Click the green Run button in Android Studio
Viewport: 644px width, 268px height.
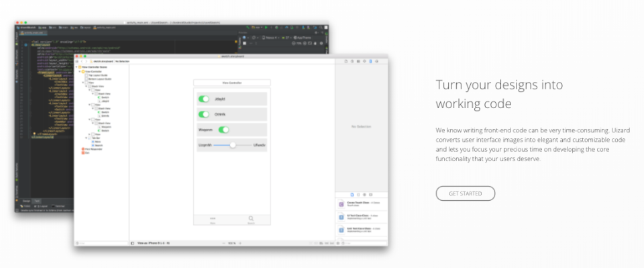266,28
